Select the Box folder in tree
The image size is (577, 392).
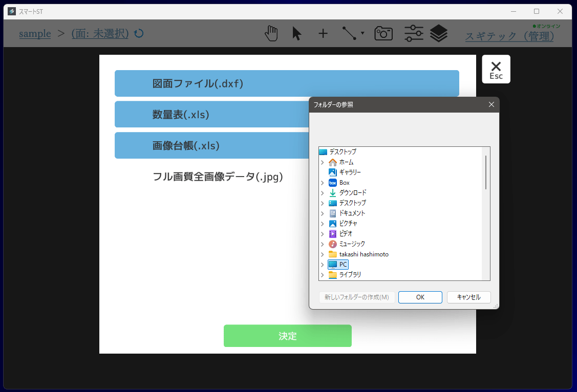344,183
